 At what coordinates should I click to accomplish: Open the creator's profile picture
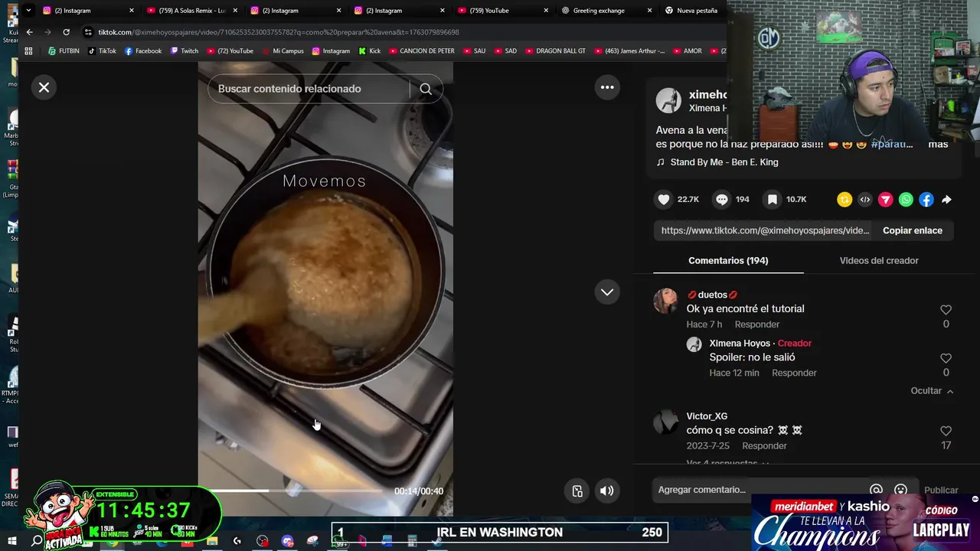[x=668, y=100]
